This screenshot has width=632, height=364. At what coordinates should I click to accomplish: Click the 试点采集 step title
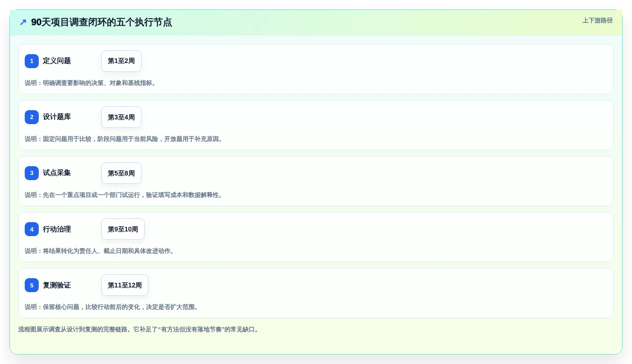click(57, 173)
